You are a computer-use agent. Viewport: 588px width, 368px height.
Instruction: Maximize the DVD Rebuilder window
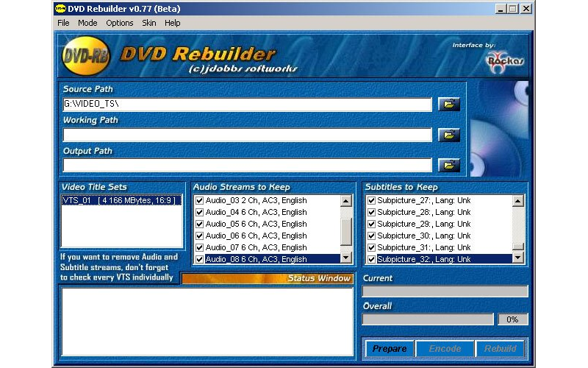tap(512, 9)
